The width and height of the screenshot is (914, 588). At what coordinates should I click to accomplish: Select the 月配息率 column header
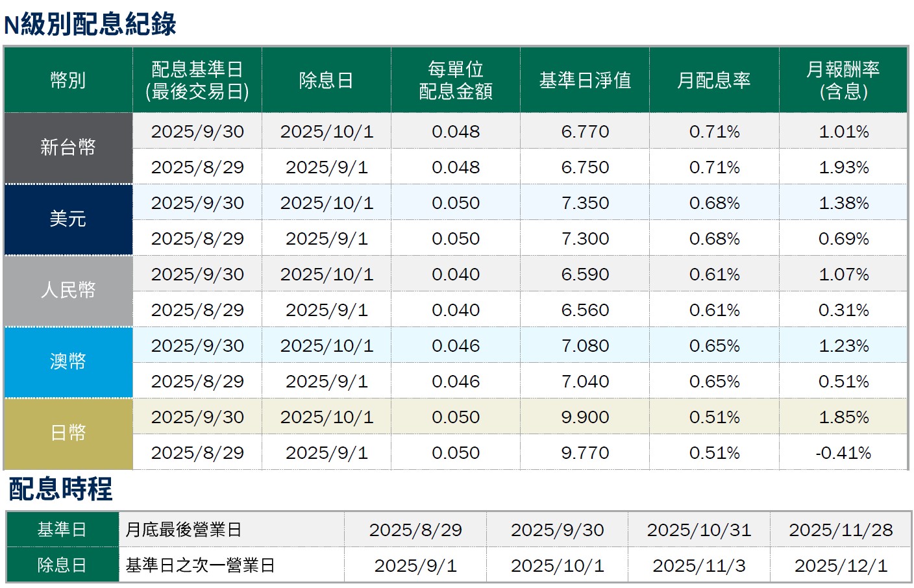point(714,80)
